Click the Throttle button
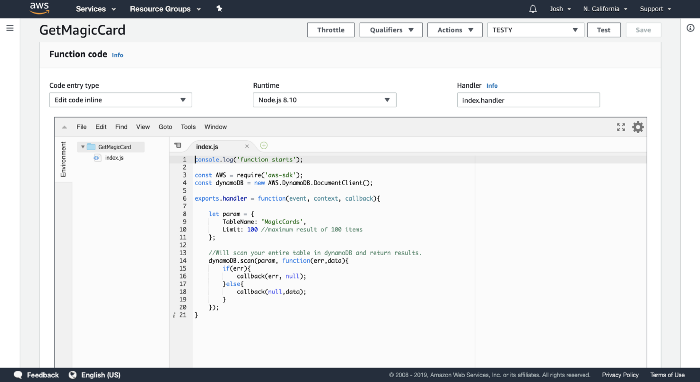This screenshot has width=700, height=382. tap(331, 30)
